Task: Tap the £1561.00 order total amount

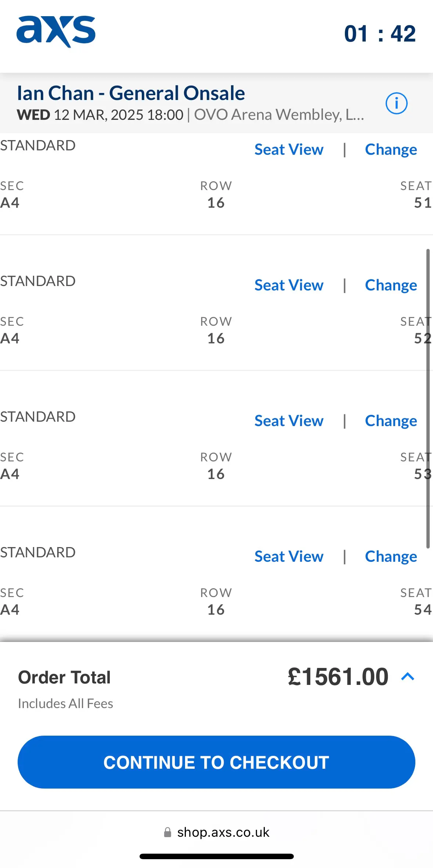Action: 338,676
